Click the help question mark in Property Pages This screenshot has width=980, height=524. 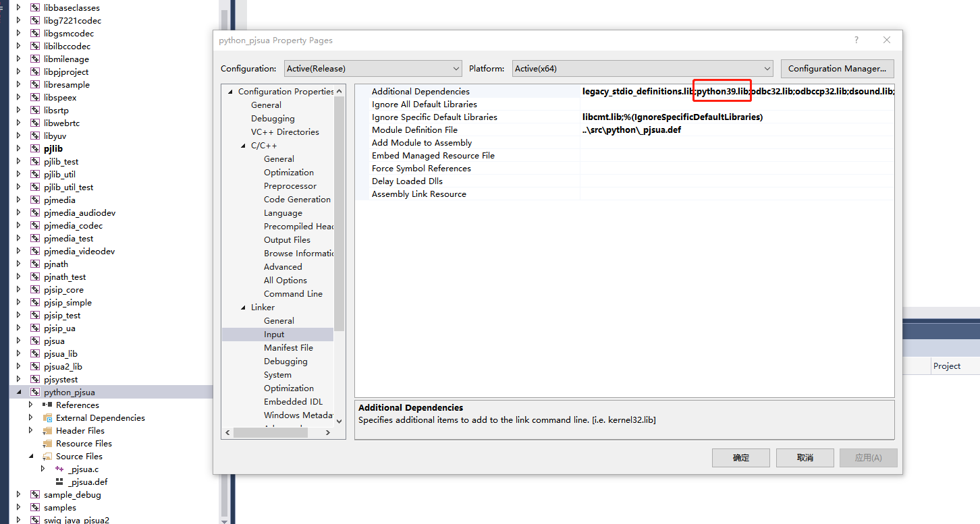[x=856, y=40]
